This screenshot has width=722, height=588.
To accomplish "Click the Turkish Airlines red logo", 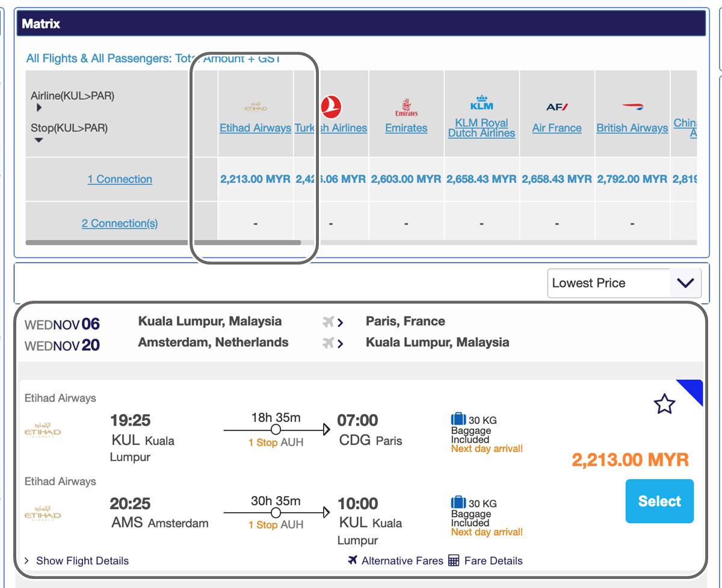I will pyautogui.click(x=331, y=107).
